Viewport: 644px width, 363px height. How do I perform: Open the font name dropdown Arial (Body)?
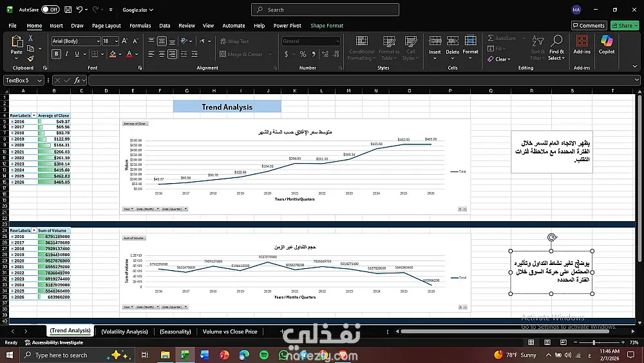tap(98, 41)
